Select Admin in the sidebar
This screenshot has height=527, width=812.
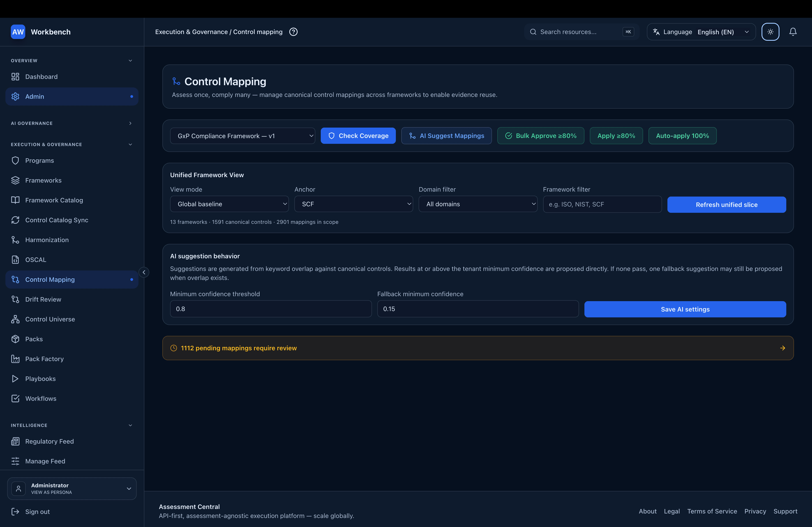[72, 96]
